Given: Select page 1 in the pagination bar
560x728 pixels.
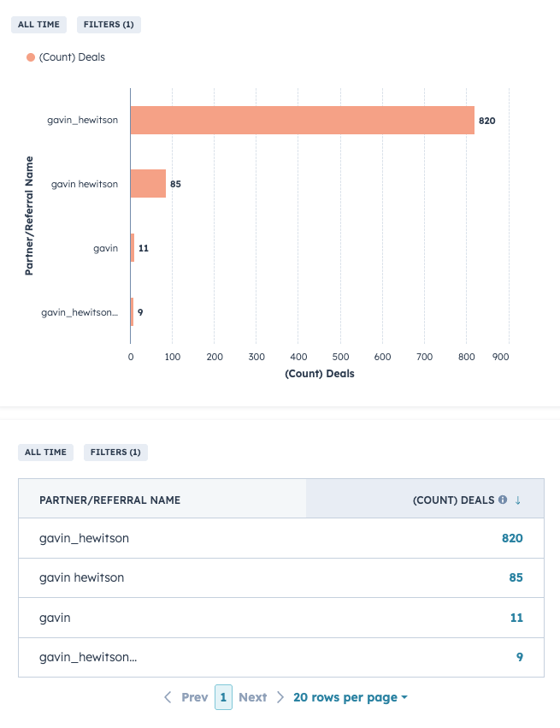Looking at the screenshot, I should [x=223, y=697].
